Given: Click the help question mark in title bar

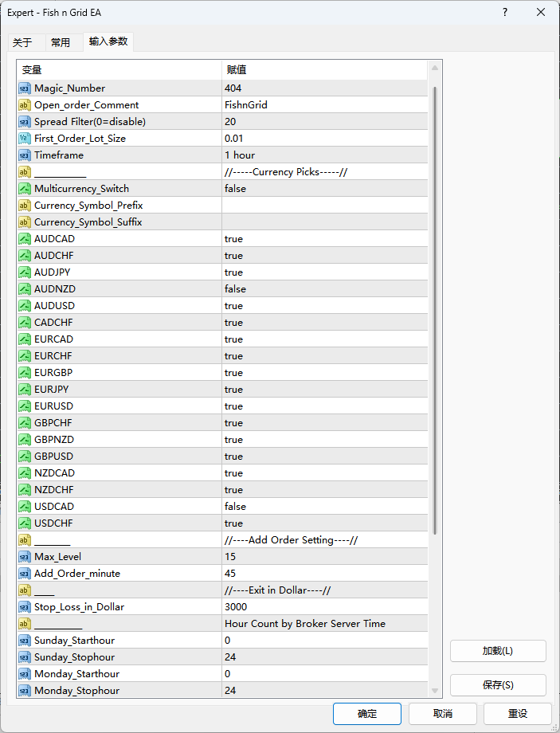Looking at the screenshot, I should [x=505, y=13].
